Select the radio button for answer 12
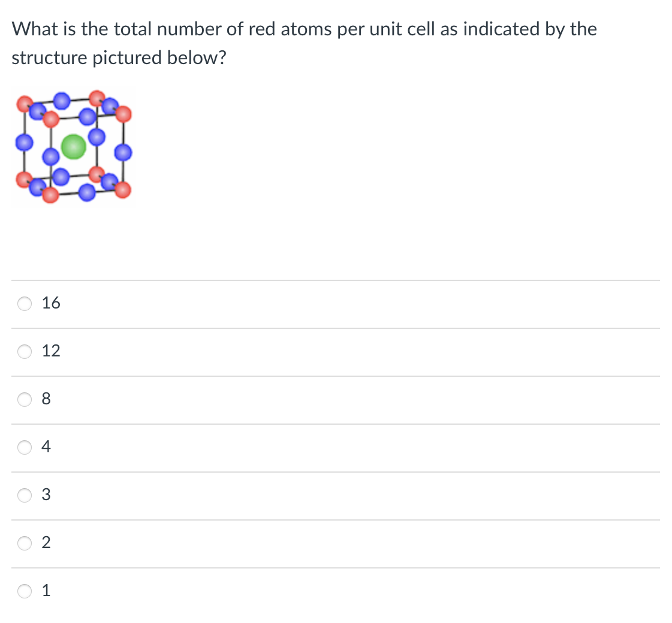 click(x=24, y=351)
